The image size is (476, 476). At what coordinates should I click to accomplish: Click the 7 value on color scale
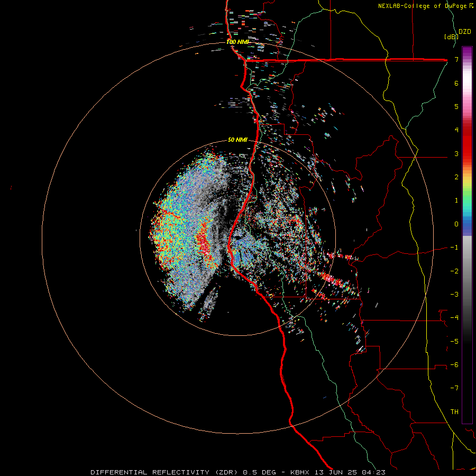(x=456, y=59)
